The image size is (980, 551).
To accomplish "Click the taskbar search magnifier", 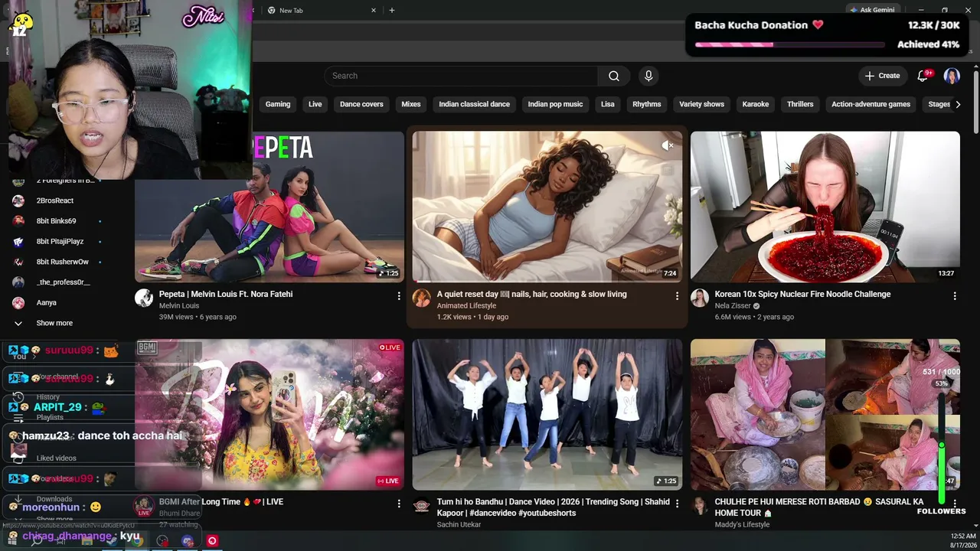I will pos(36,541).
